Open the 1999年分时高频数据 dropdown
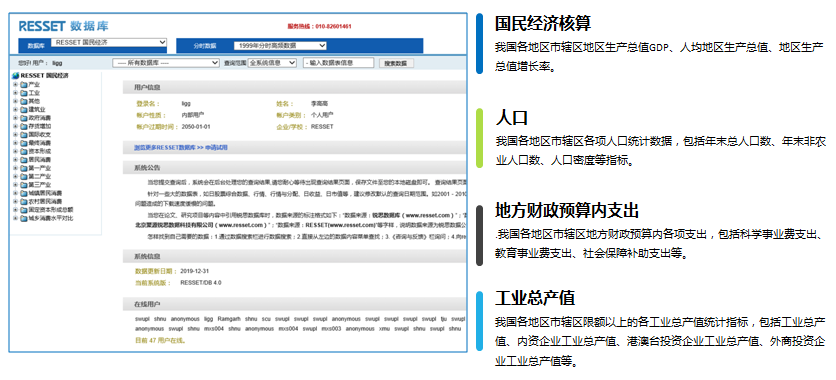This screenshot has height=380, width=836. click(x=280, y=46)
